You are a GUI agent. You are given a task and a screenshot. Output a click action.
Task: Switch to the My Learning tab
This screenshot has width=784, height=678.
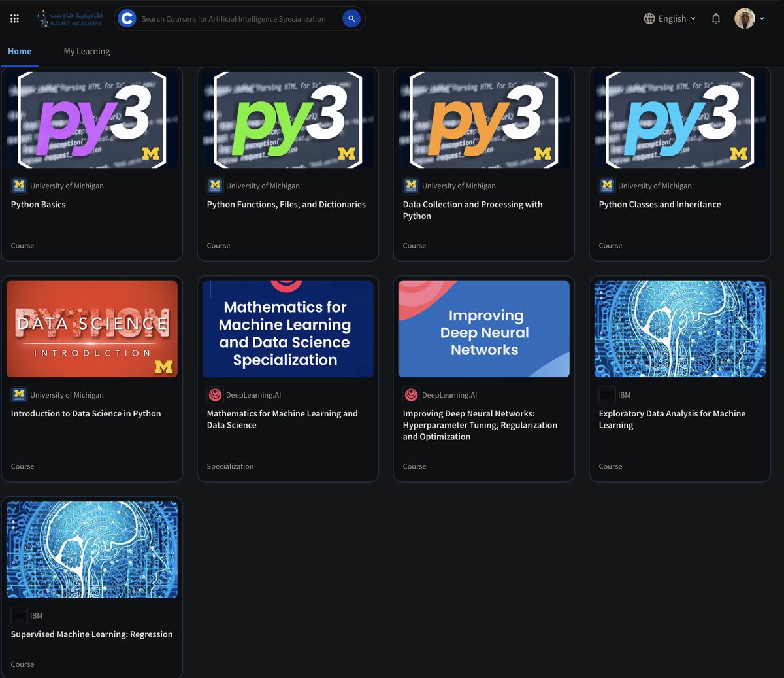pyautogui.click(x=87, y=51)
